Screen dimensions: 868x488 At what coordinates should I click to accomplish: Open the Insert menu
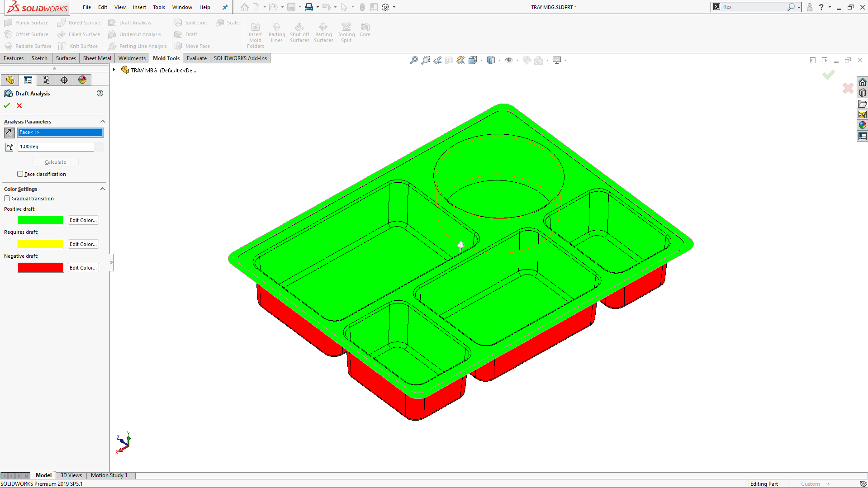(139, 7)
